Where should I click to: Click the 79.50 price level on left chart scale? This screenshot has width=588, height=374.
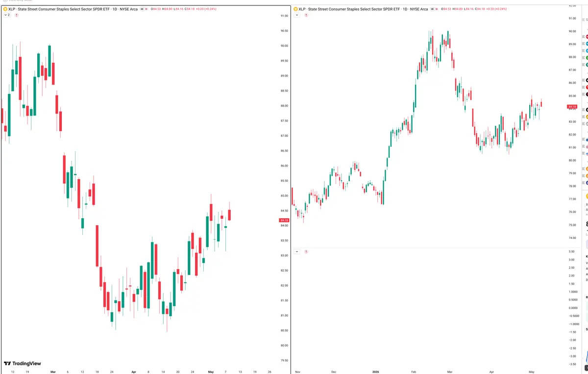[284, 361]
